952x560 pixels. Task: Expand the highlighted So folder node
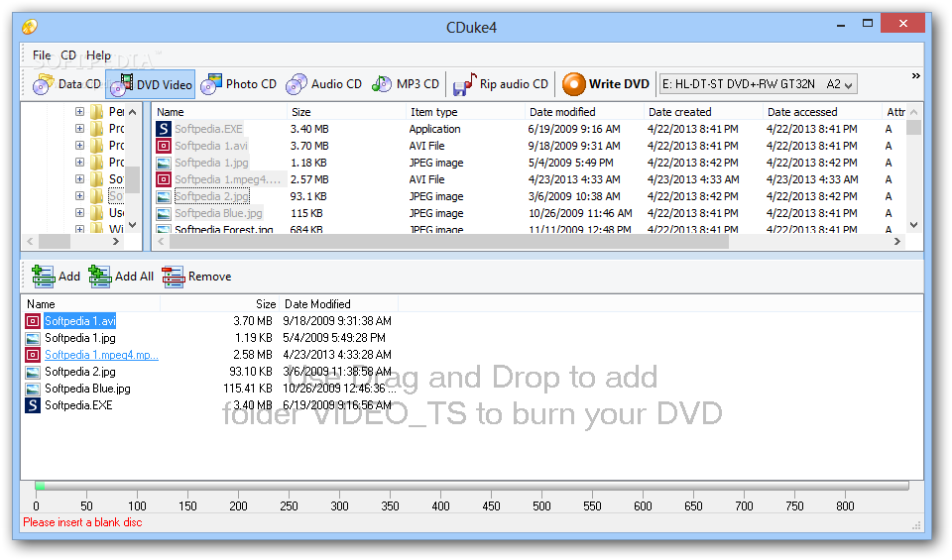coord(79,196)
